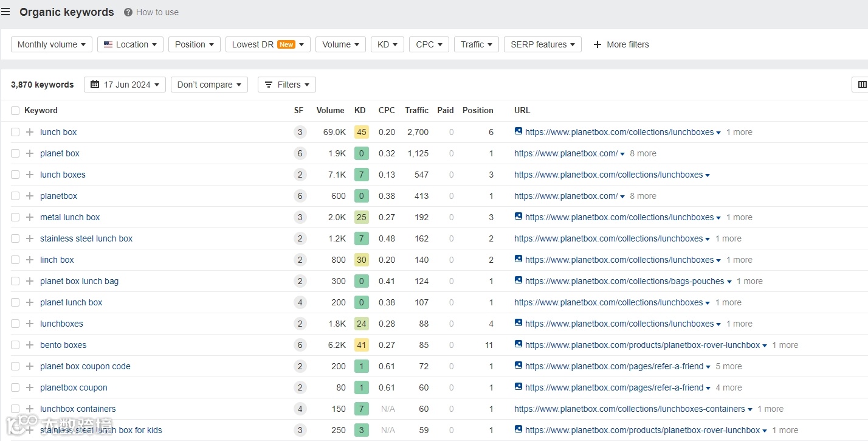Click the KD badge 41 for bento boxes

coord(362,345)
